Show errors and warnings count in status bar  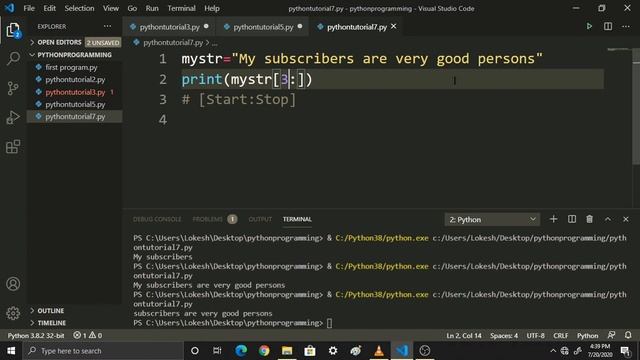pos(87,335)
